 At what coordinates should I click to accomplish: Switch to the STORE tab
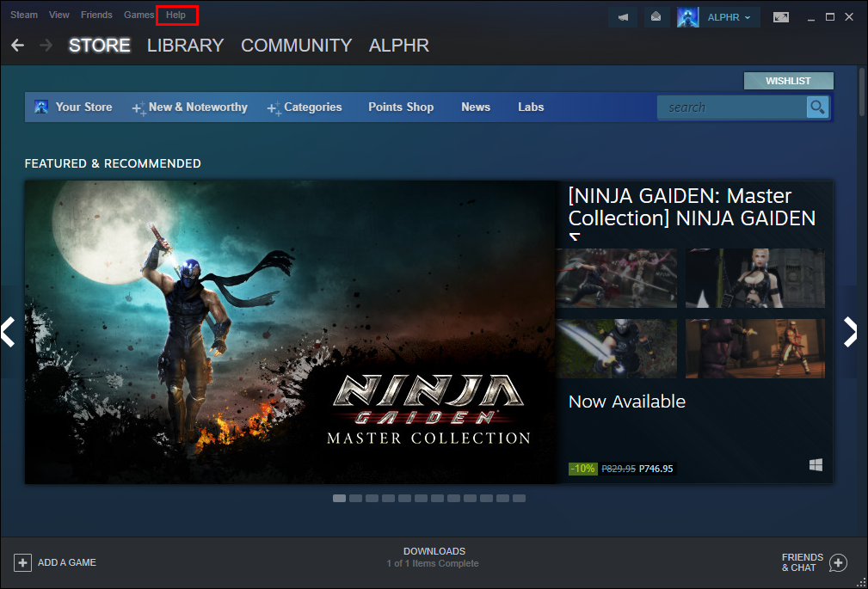point(100,46)
